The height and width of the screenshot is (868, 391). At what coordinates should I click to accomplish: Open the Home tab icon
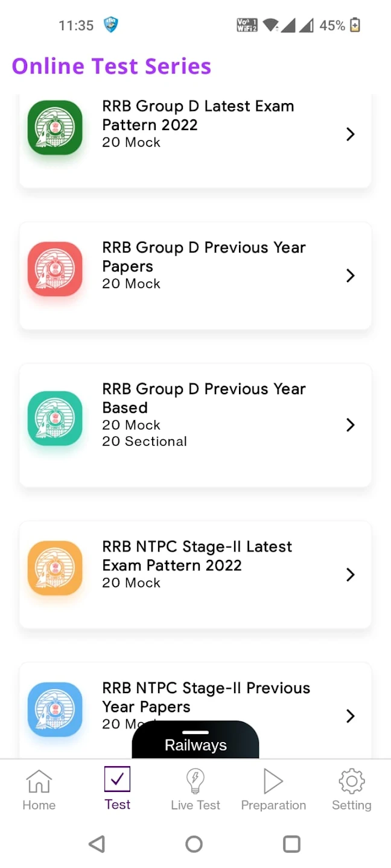point(39,781)
